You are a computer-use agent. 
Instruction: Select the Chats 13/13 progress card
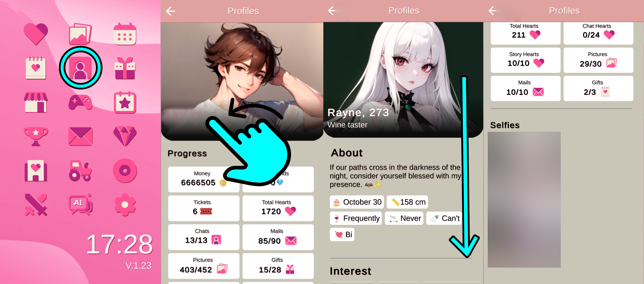(204, 237)
